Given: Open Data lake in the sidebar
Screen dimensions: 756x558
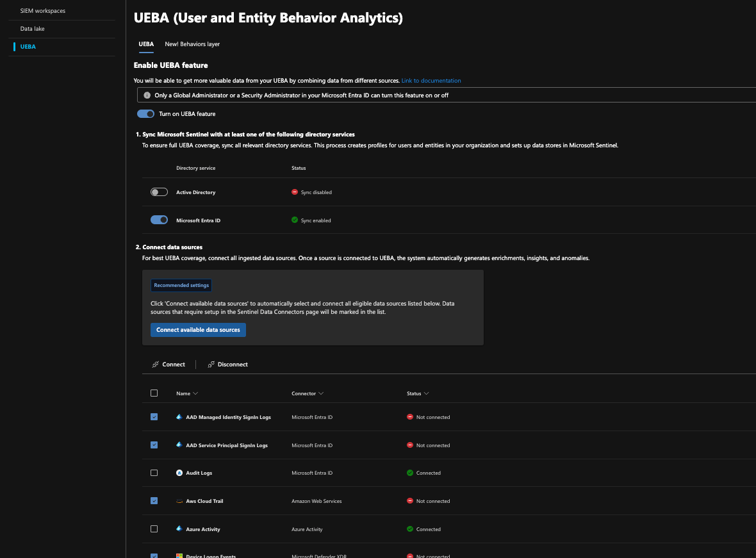Looking at the screenshot, I should 32,28.
